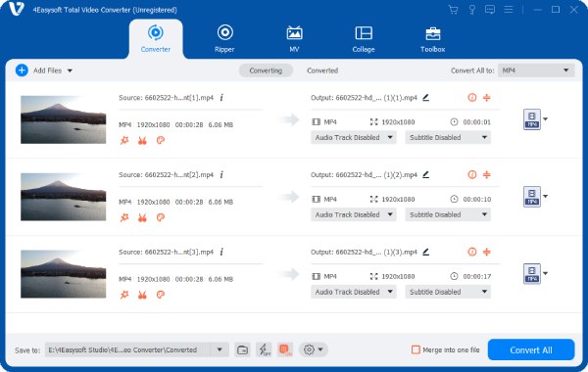The height and width of the screenshot is (372, 588).
Task: Click duration 00:00:10 of second output
Action: tap(476, 200)
